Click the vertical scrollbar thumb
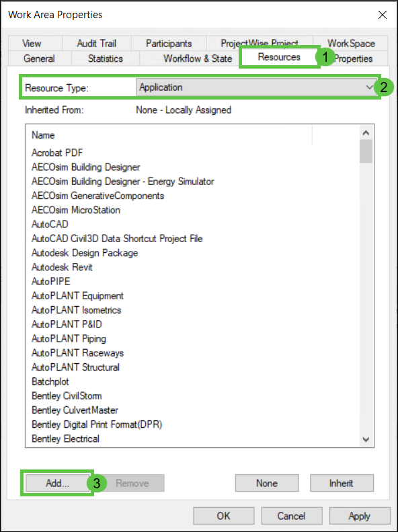 (366, 151)
